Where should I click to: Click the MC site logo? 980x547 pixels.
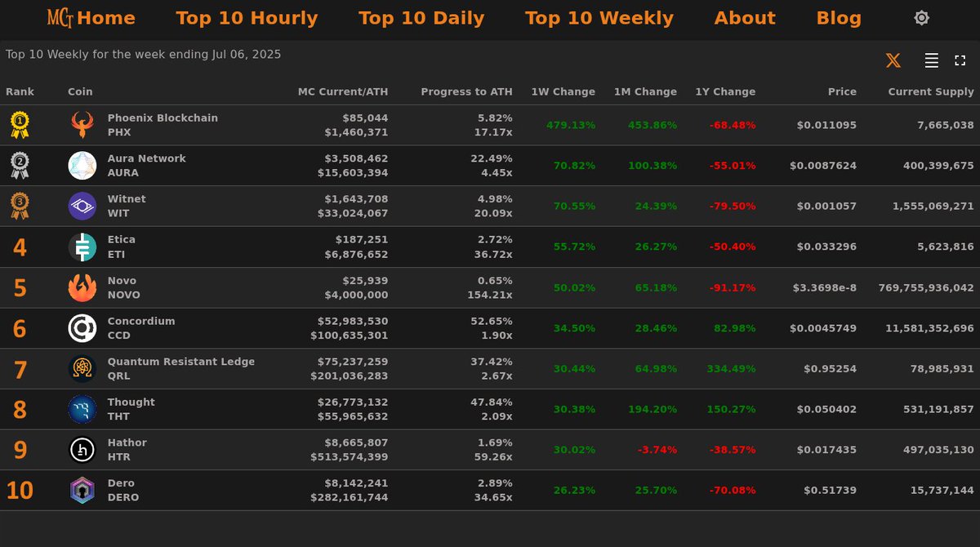point(60,18)
